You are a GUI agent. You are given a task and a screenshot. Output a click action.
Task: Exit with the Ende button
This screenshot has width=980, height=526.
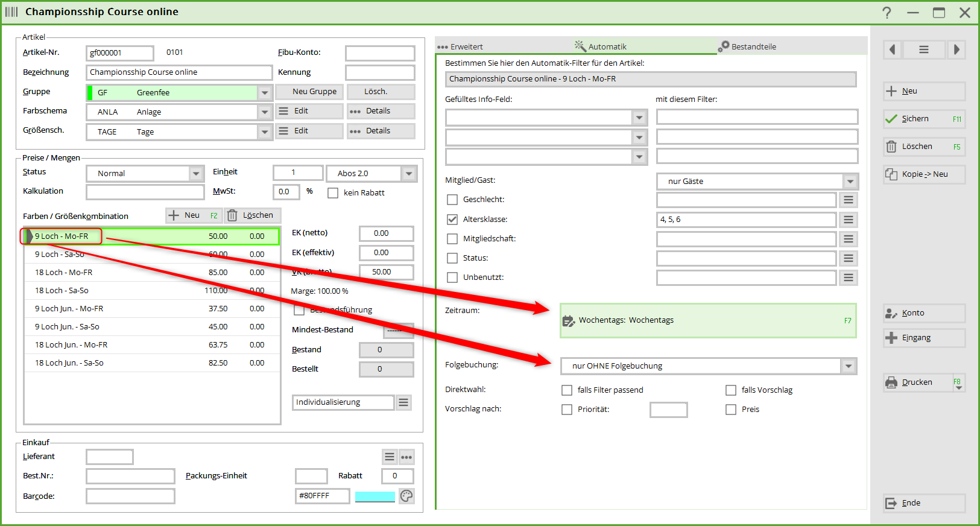(x=924, y=503)
